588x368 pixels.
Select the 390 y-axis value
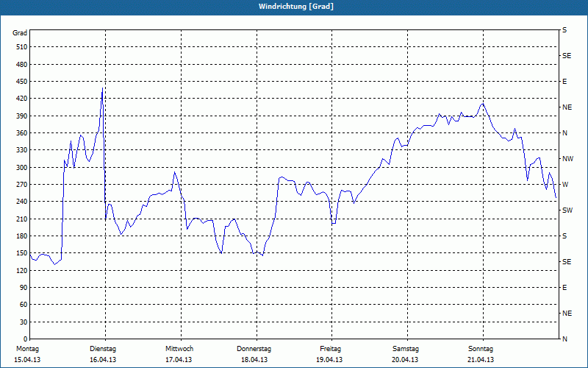click(x=22, y=116)
